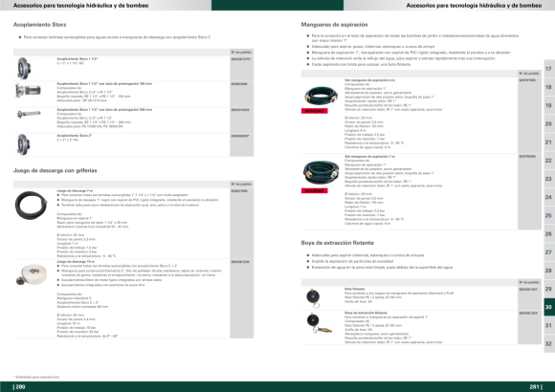Viewport: 555px width, 392px height.
Task: Select the 4 m suction hose set image
Action: 321,96
